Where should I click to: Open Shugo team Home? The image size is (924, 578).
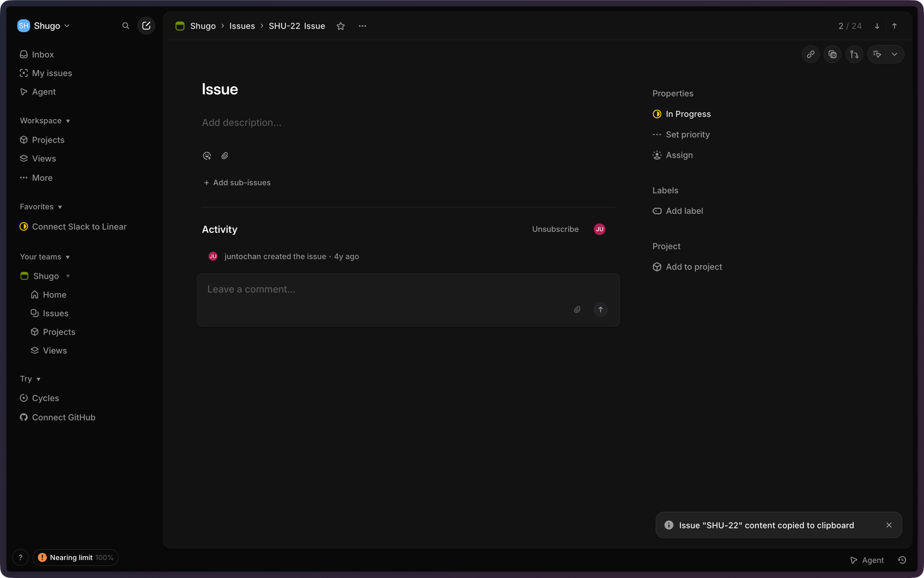pos(49,295)
